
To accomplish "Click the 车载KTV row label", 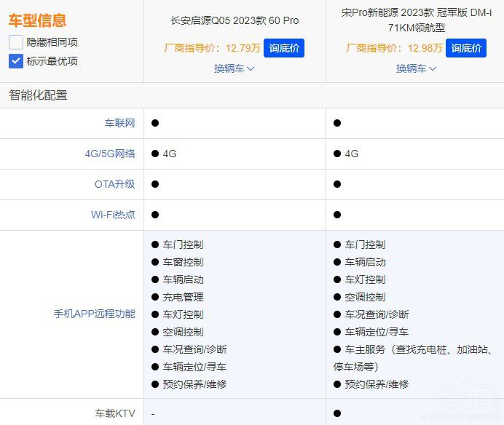I will (115, 413).
